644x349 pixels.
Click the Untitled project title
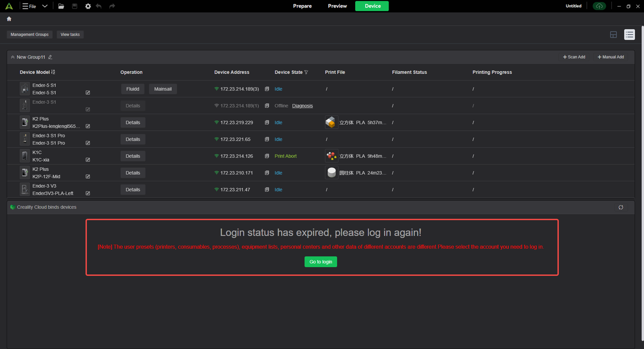574,6
